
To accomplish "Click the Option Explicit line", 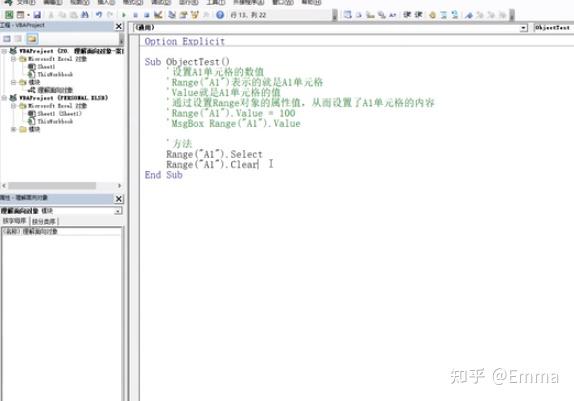I will [x=184, y=41].
